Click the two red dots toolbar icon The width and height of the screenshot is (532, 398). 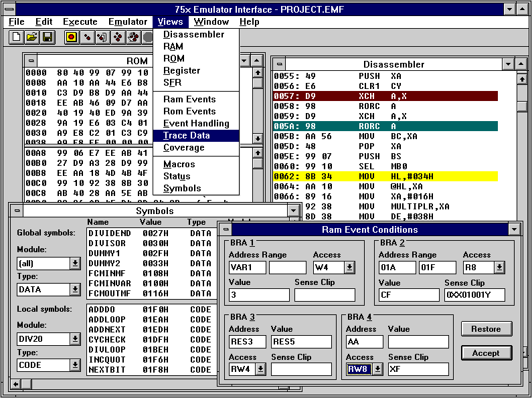[x=87, y=37]
